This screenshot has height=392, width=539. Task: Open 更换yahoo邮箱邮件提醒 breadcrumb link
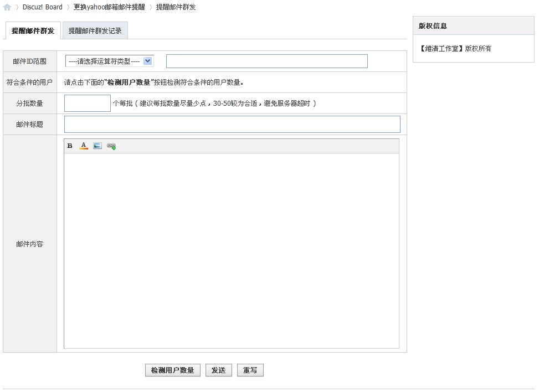[x=109, y=7]
